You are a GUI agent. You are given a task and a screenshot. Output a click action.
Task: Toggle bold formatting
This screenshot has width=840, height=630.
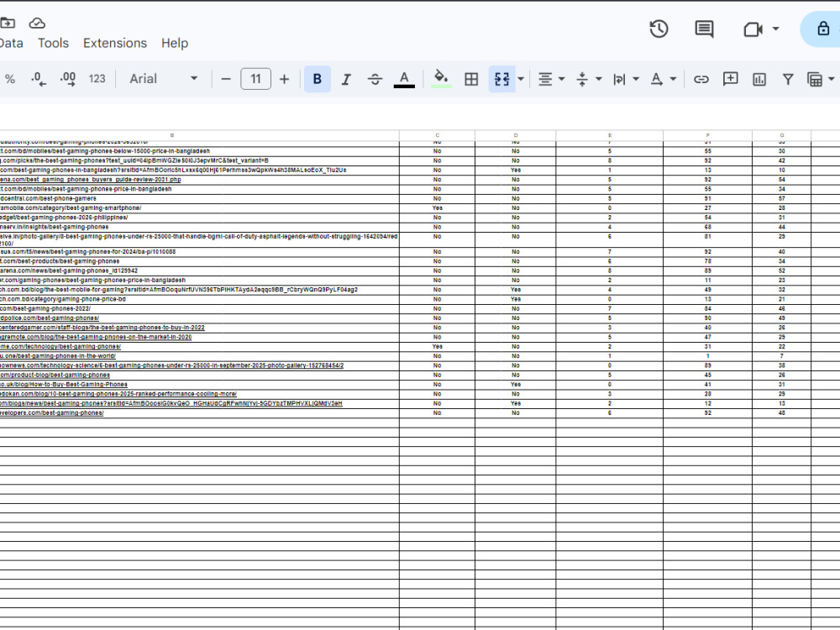click(318, 79)
